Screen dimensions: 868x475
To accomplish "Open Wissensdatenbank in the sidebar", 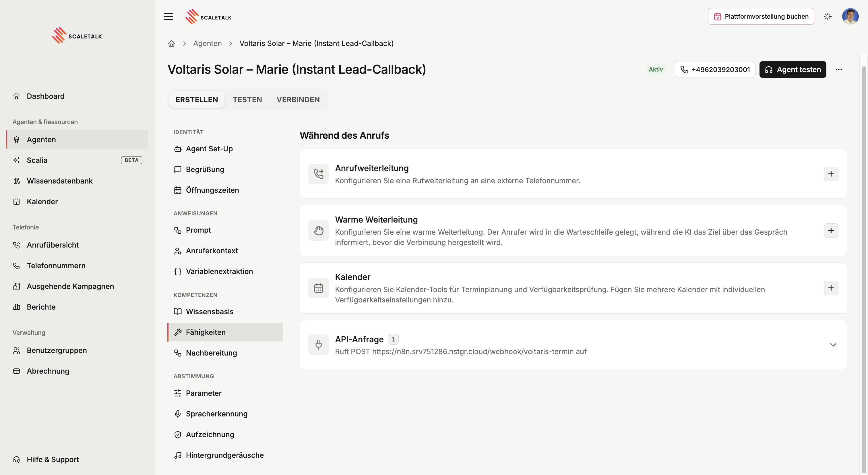I will point(77,181).
